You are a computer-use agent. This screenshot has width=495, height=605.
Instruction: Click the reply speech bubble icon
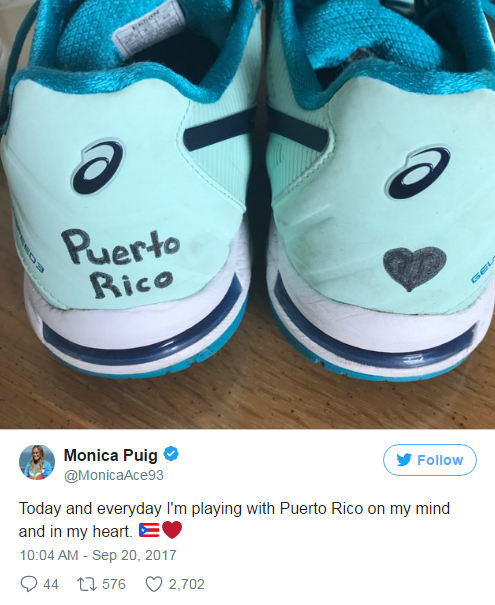coord(29,584)
